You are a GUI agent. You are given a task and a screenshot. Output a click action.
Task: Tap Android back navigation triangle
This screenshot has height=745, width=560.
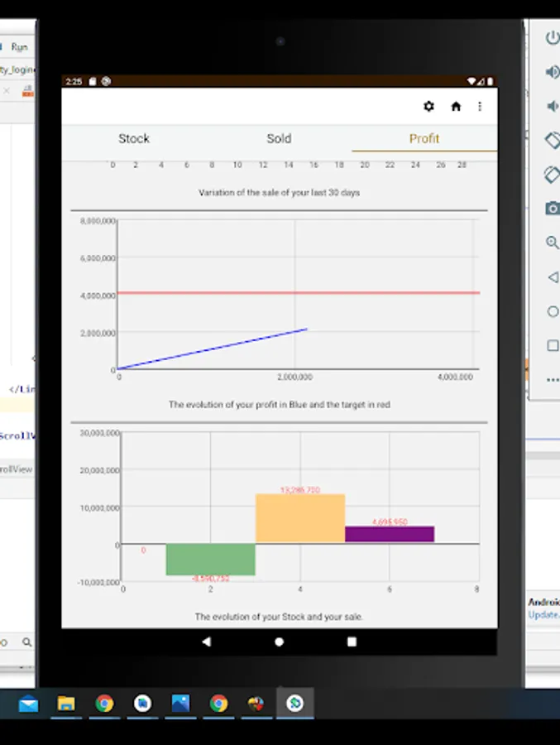(x=207, y=642)
